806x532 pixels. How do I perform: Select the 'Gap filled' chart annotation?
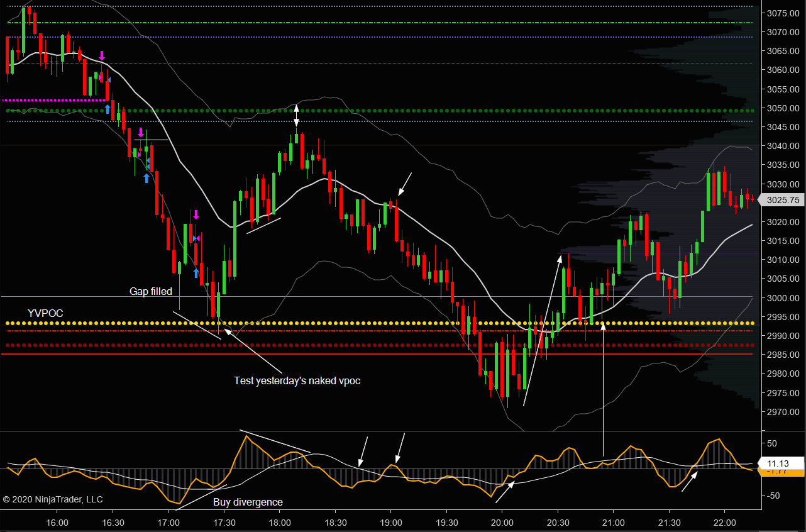(x=151, y=292)
